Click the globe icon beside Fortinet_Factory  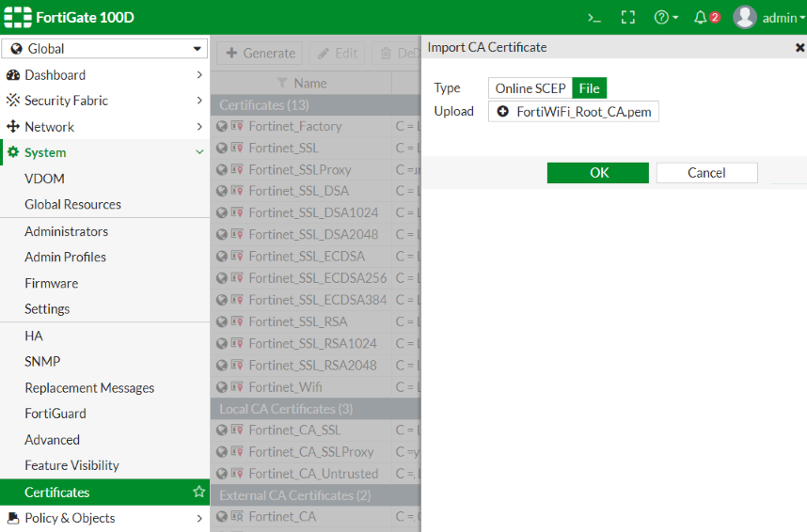(222, 126)
